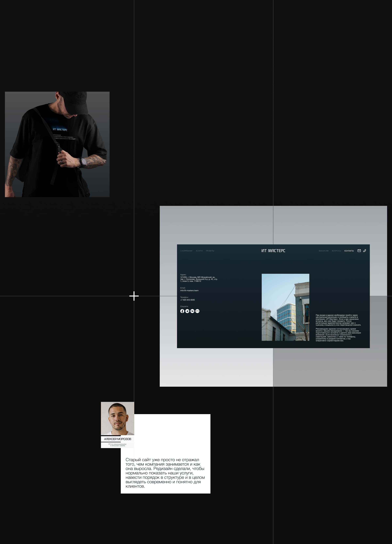Open the УСЛУГИ menu item
This screenshot has width=392, height=544.
(199, 251)
